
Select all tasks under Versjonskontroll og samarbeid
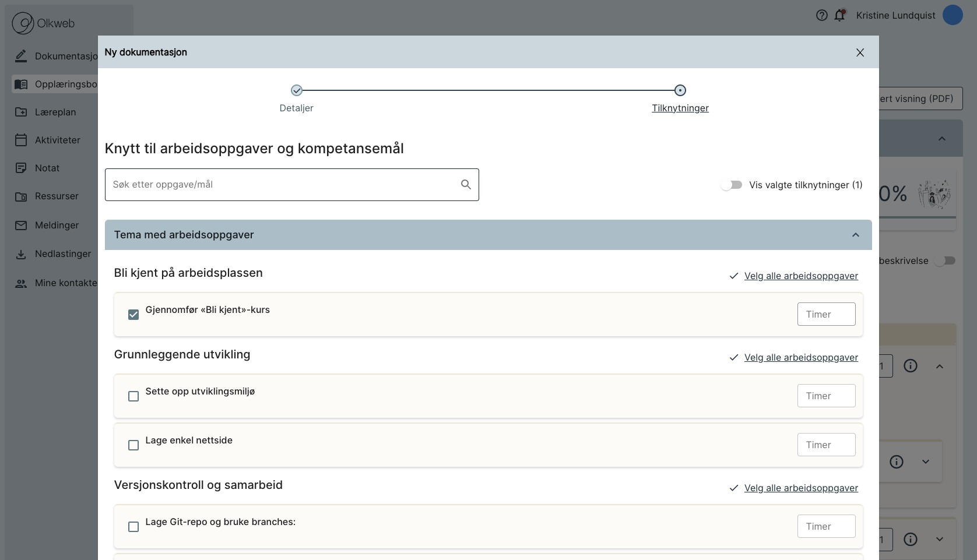tap(800, 488)
